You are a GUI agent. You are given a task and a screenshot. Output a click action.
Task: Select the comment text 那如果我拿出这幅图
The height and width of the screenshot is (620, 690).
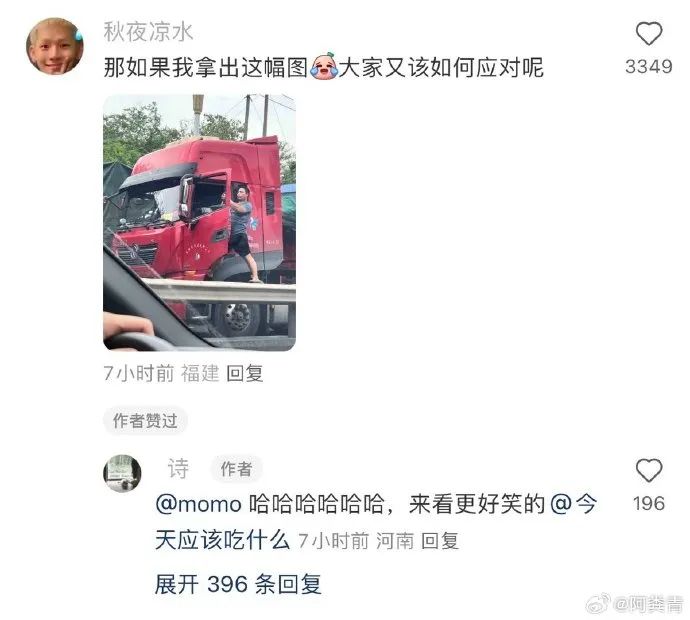206,67
